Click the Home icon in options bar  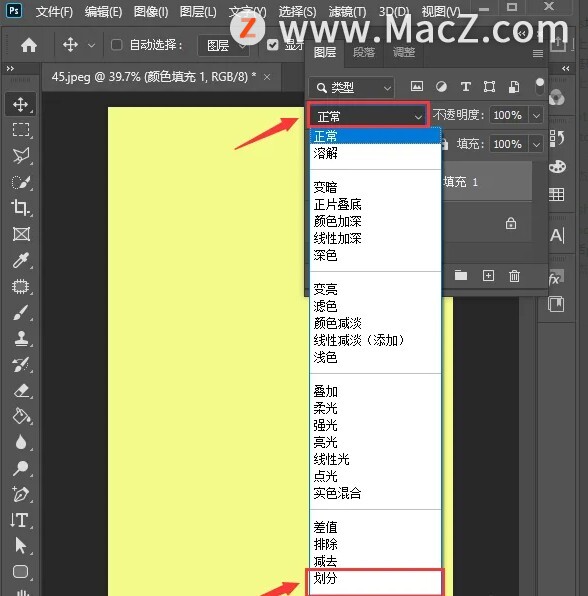pos(29,45)
